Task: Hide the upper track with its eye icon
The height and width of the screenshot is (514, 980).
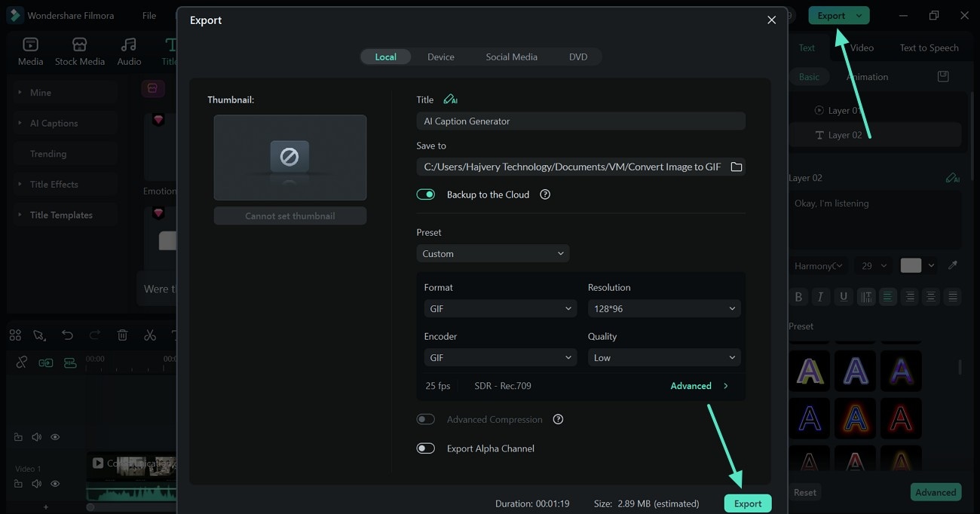Action: (55, 437)
